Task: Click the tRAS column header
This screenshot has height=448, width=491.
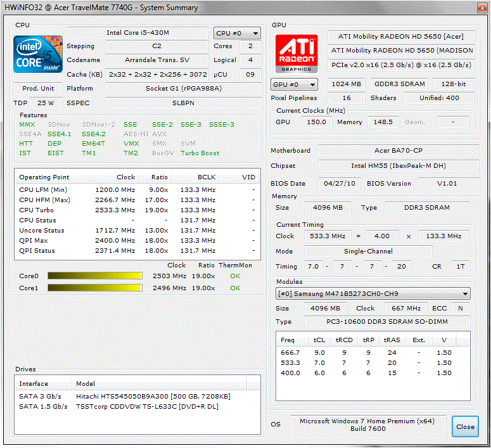Action: (392, 340)
